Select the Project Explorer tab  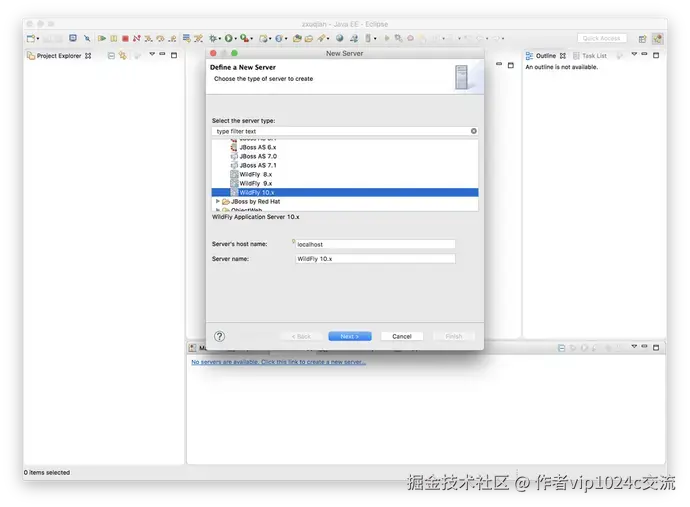coord(59,56)
